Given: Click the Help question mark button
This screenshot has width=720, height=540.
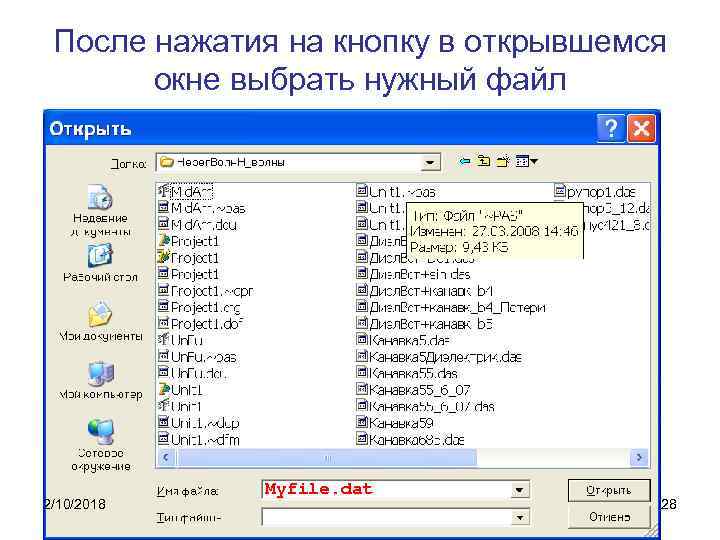Looking at the screenshot, I should (610, 129).
